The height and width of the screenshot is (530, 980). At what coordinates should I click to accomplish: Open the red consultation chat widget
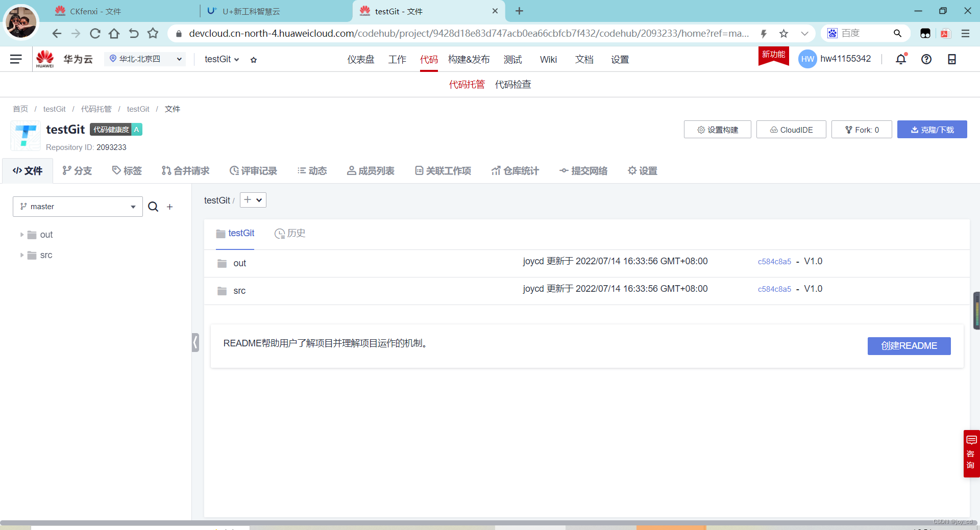point(971,453)
